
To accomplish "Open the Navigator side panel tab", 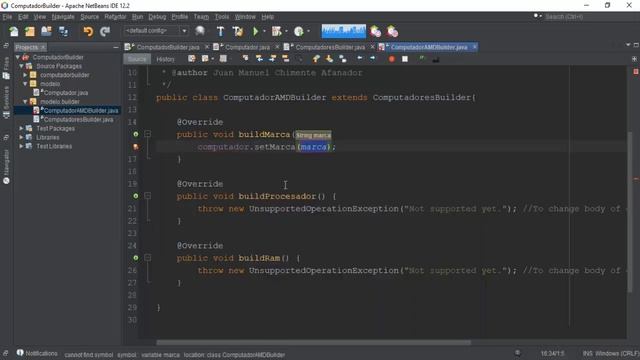I will [6, 167].
